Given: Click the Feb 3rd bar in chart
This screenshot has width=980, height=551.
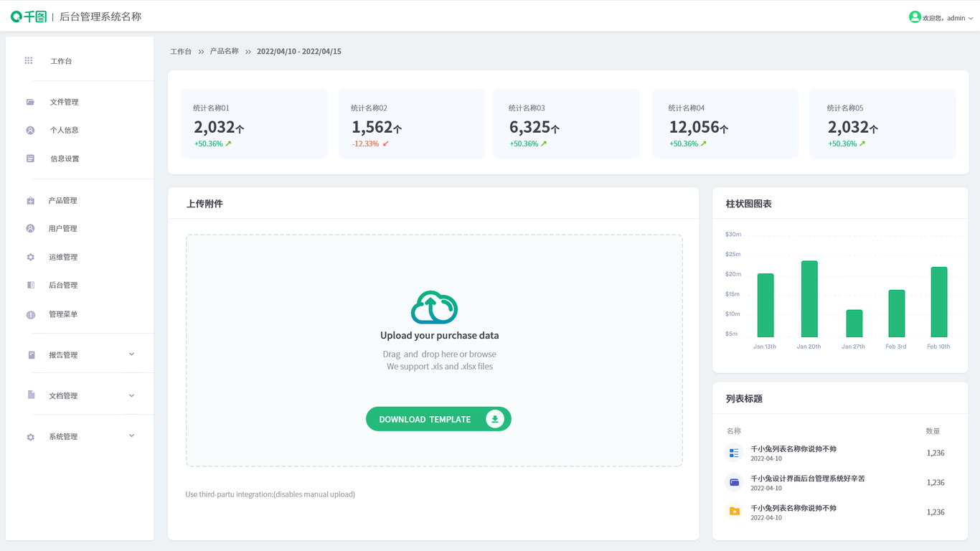Looking at the screenshot, I should pyautogui.click(x=897, y=314).
